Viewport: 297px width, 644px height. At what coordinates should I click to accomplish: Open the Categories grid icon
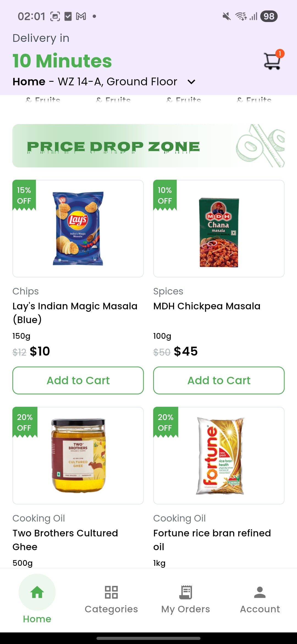click(111, 592)
